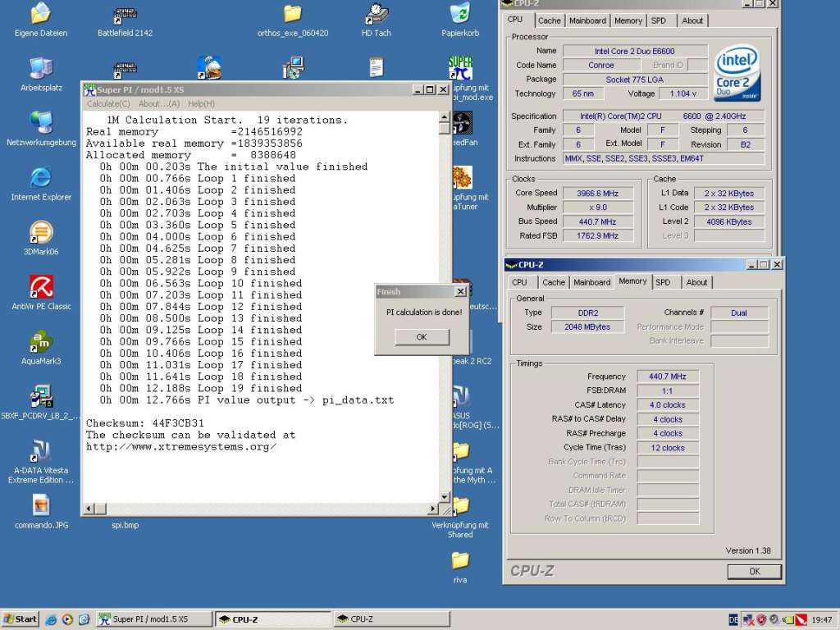
Task: Click OK in the lower CPU-Z window
Action: point(755,572)
